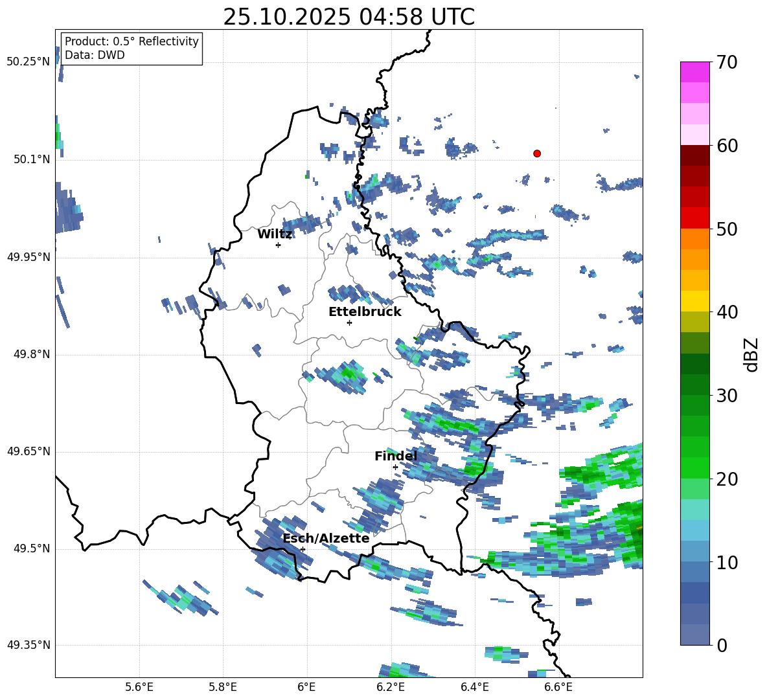
Task: Click the 5.6°E longitude tick label
Action: click(139, 687)
